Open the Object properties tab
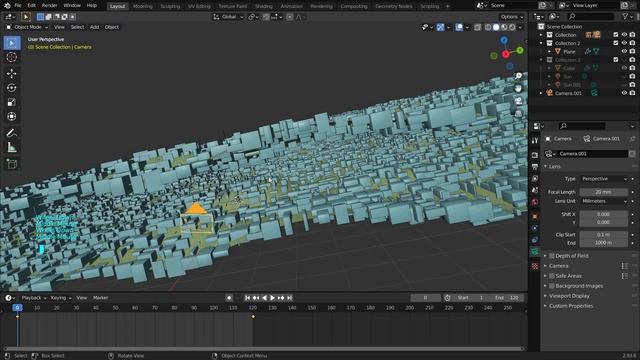The height and width of the screenshot is (360, 640). click(x=535, y=216)
